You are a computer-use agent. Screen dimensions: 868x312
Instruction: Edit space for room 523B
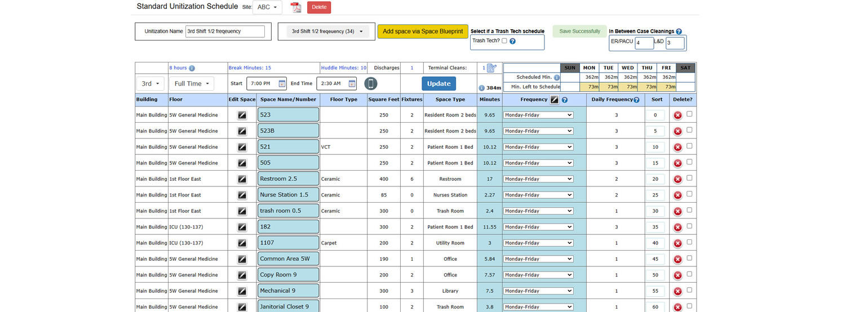(242, 131)
